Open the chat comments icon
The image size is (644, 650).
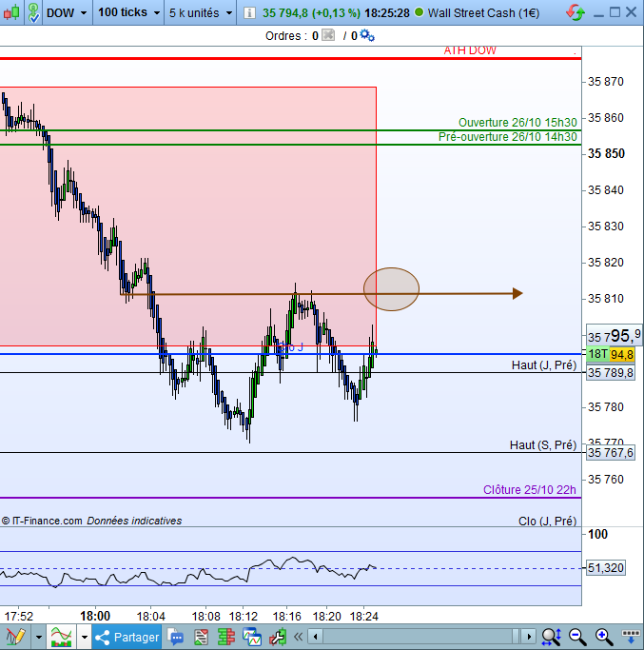(x=176, y=637)
